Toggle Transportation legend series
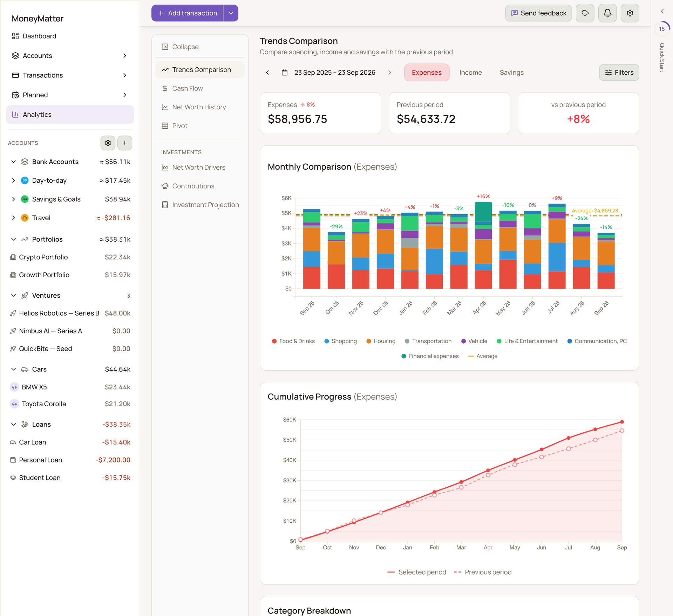The height and width of the screenshot is (616, 673). click(x=428, y=341)
